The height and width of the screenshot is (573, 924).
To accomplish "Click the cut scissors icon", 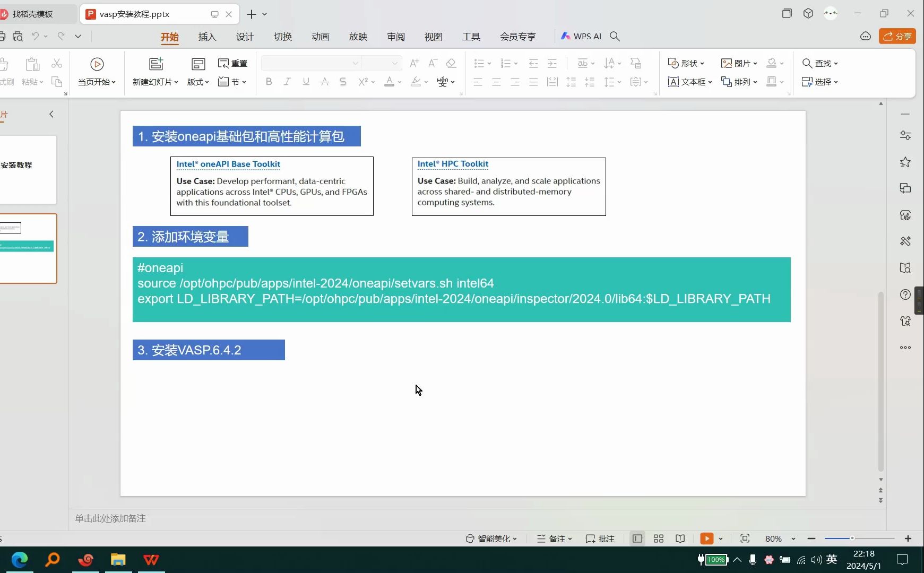I will pos(57,64).
